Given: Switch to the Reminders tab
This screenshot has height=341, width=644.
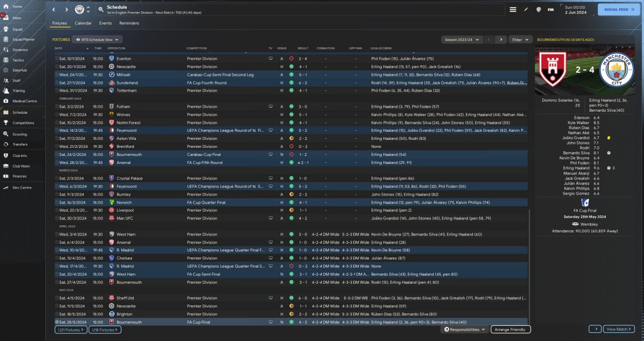Looking at the screenshot, I should (x=129, y=23).
